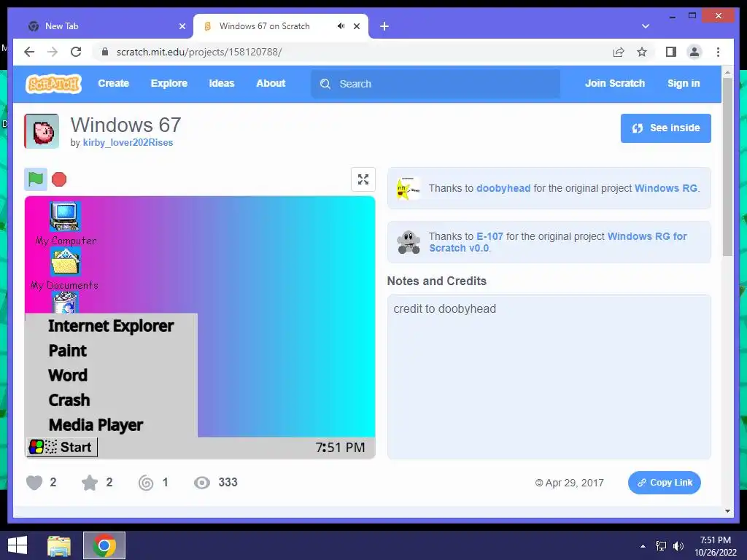747x560 pixels.
Task: Go back with the browser back arrow
Action: click(x=29, y=52)
